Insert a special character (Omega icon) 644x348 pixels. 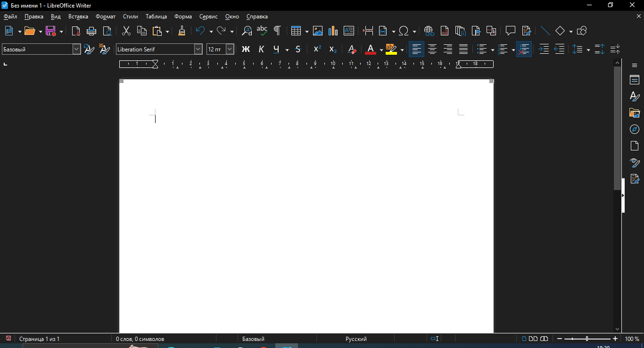tap(404, 31)
